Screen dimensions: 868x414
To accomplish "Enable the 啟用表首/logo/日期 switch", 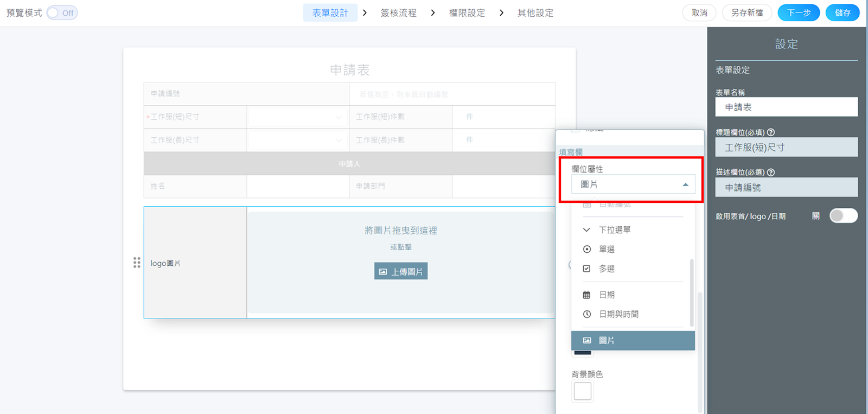I will pos(843,216).
